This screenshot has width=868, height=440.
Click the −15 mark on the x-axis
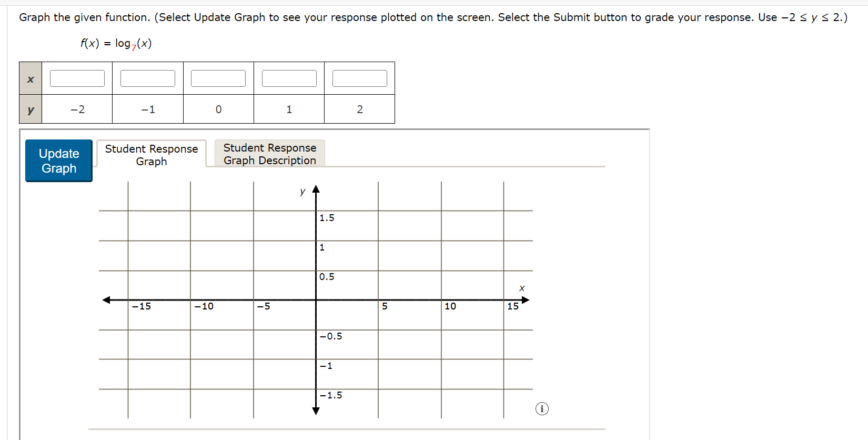(x=141, y=306)
